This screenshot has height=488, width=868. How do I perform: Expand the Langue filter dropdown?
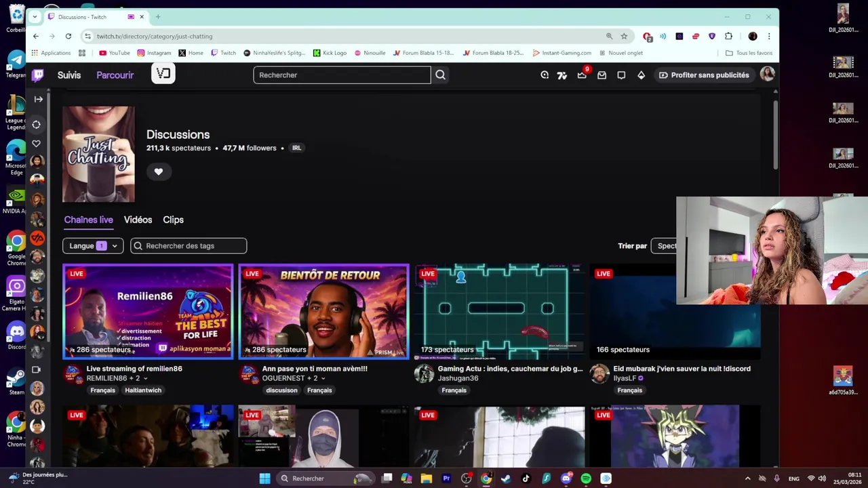93,246
